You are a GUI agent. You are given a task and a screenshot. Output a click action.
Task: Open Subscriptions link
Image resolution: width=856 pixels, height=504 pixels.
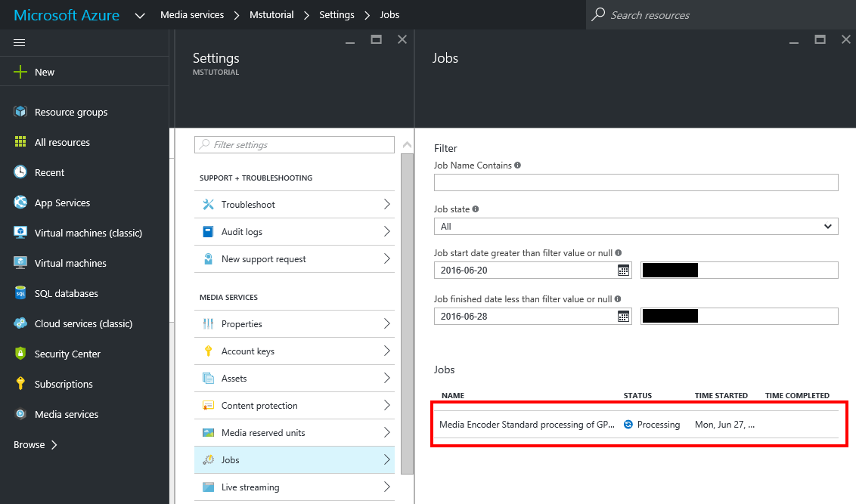[x=64, y=384]
